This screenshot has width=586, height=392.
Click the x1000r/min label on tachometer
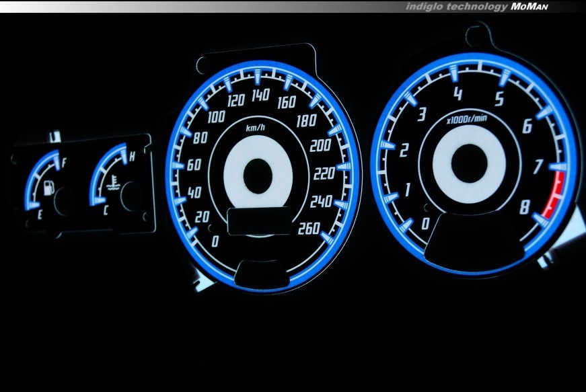point(466,120)
